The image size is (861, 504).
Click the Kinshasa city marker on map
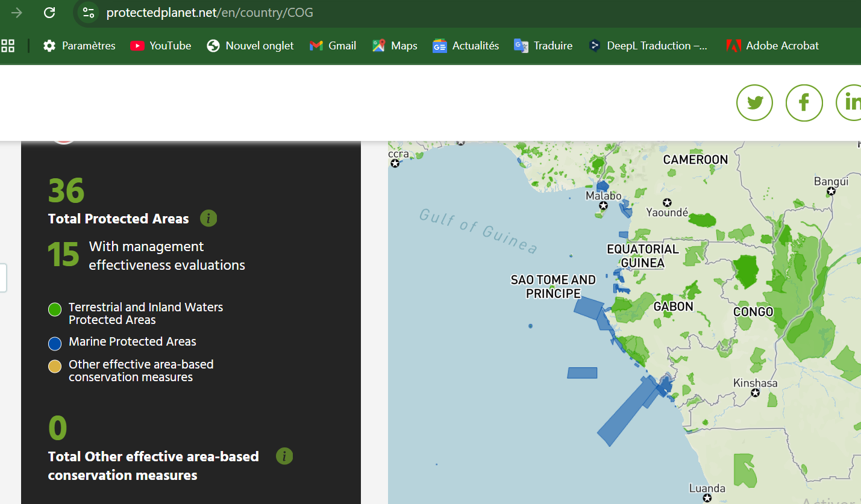(x=756, y=393)
